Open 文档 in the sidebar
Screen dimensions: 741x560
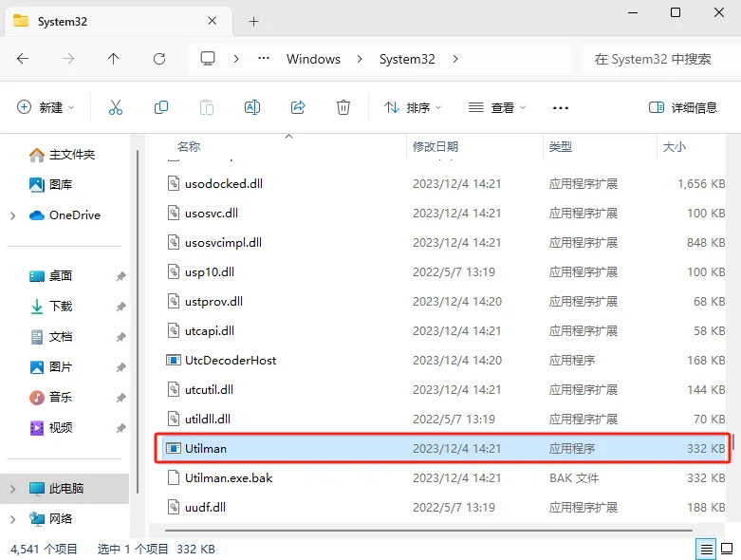click(50, 337)
